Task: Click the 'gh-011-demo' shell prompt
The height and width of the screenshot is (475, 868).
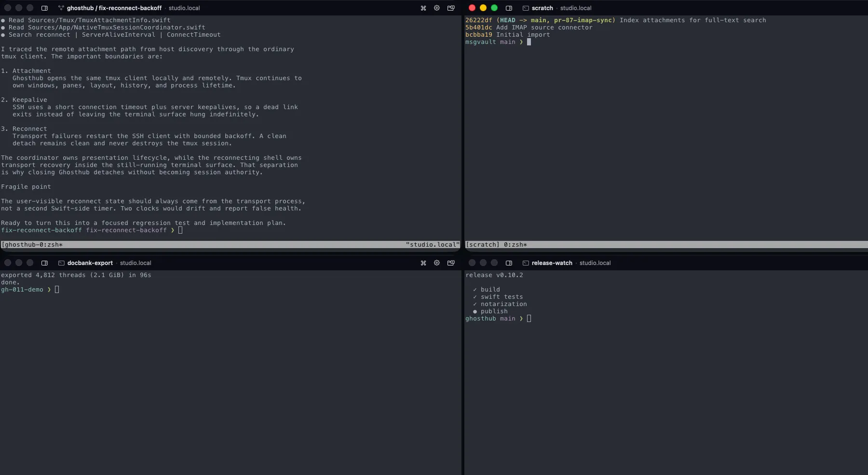Action: click(x=26, y=290)
